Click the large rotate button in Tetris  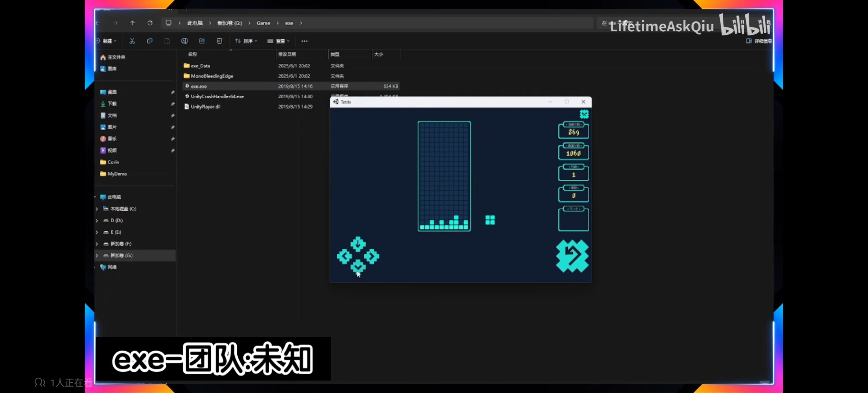coord(572,256)
